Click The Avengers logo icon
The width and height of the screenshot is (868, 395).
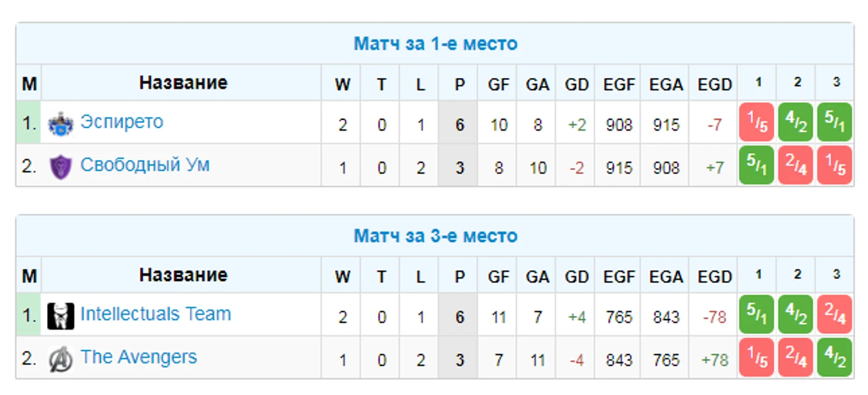click(x=61, y=359)
